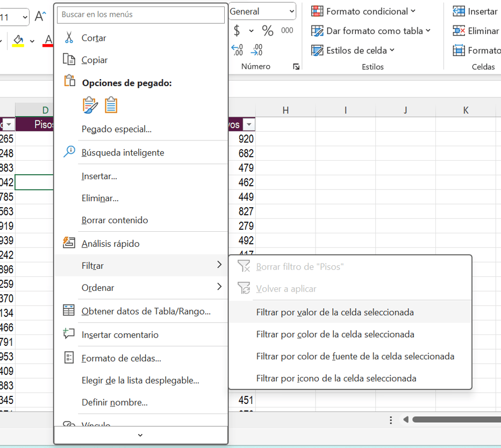Open the Número dialog launcher arrow
Viewport: 501px width, 448px height.
[296, 67]
